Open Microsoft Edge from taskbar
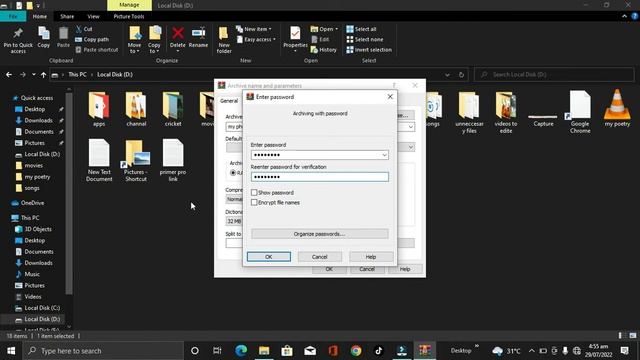The image size is (640, 360). click(241, 350)
